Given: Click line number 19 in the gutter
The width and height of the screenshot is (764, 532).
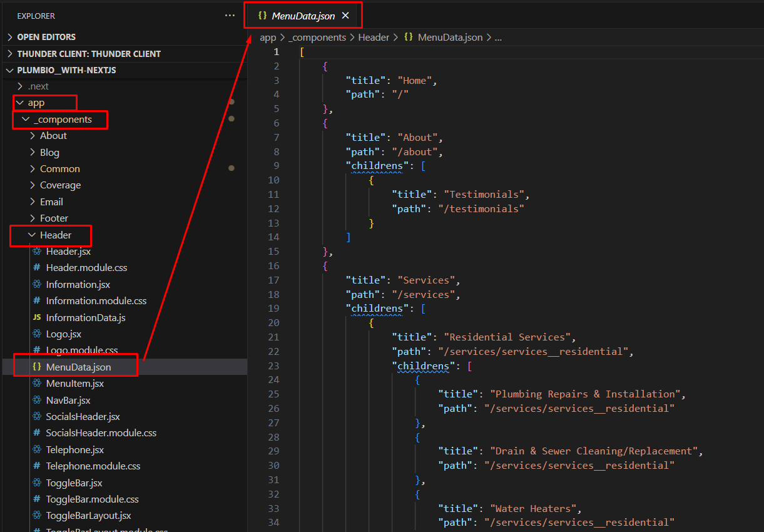Looking at the screenshot, I should pyautogui.click(x=273, y=309).
